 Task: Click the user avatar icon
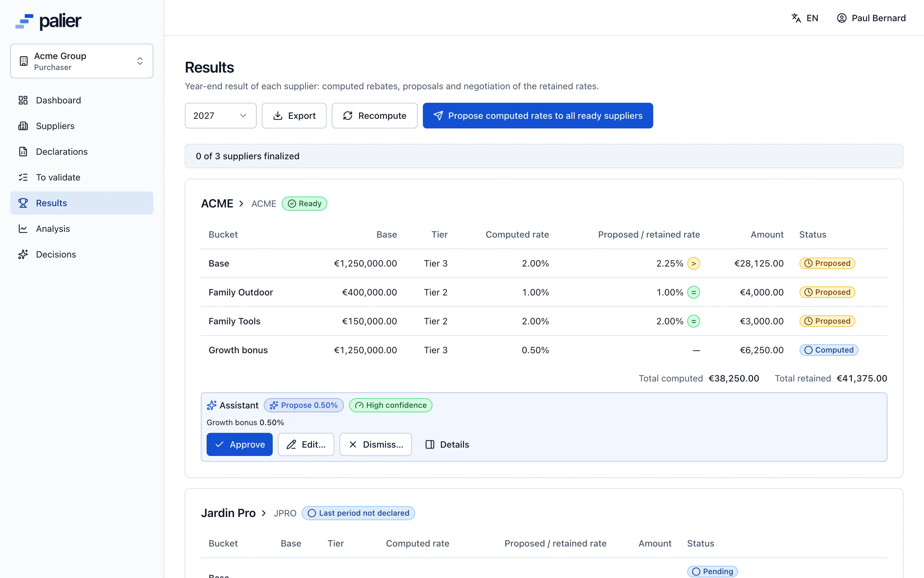click(x=842, y=18)
